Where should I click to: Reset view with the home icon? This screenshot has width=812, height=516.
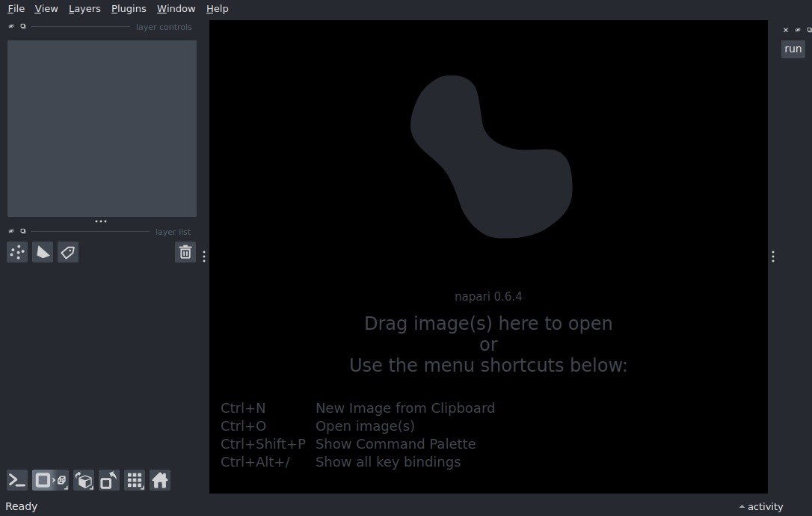(x=160, y=480)
